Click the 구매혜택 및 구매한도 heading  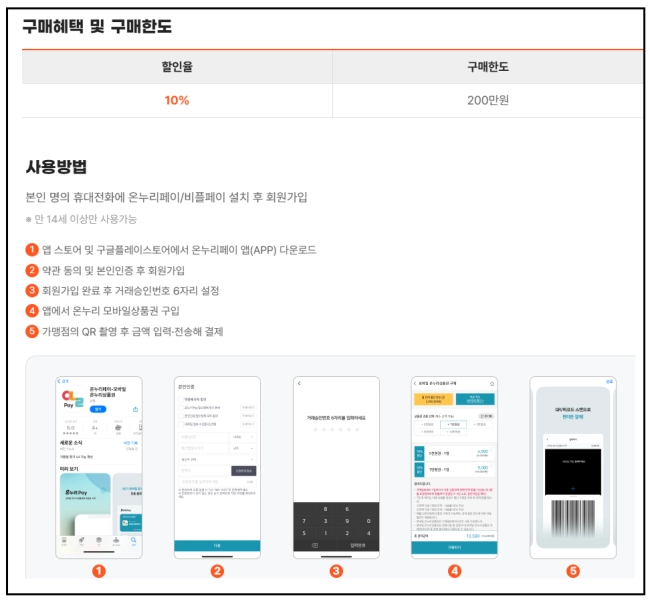[97, 27]
